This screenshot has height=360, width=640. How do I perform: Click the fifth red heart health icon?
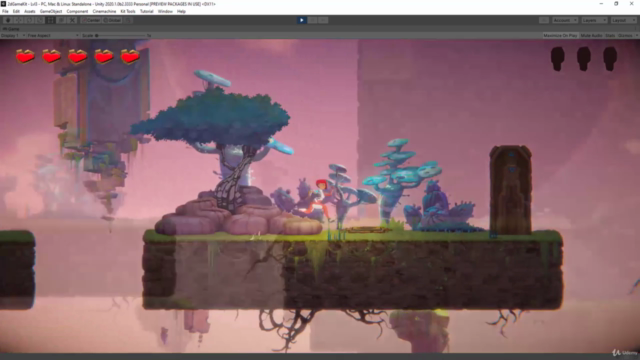coord(130,56)
